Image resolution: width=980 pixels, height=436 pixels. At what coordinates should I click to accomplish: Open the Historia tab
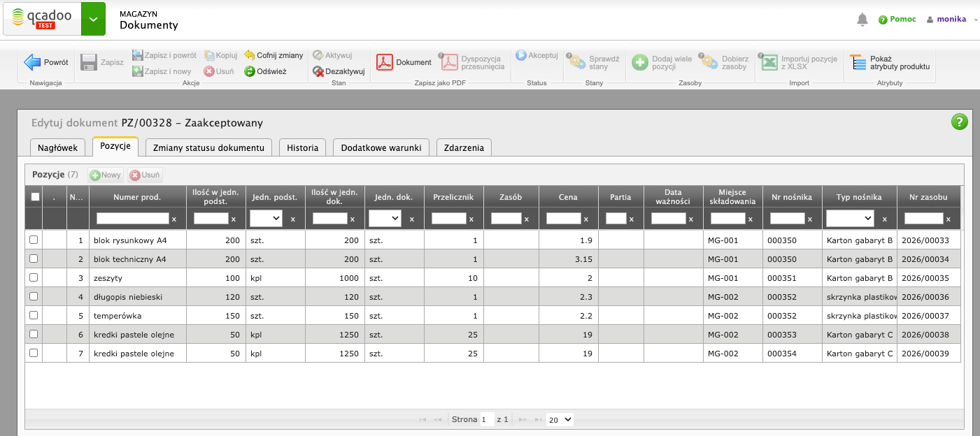(x=302, y=147)
